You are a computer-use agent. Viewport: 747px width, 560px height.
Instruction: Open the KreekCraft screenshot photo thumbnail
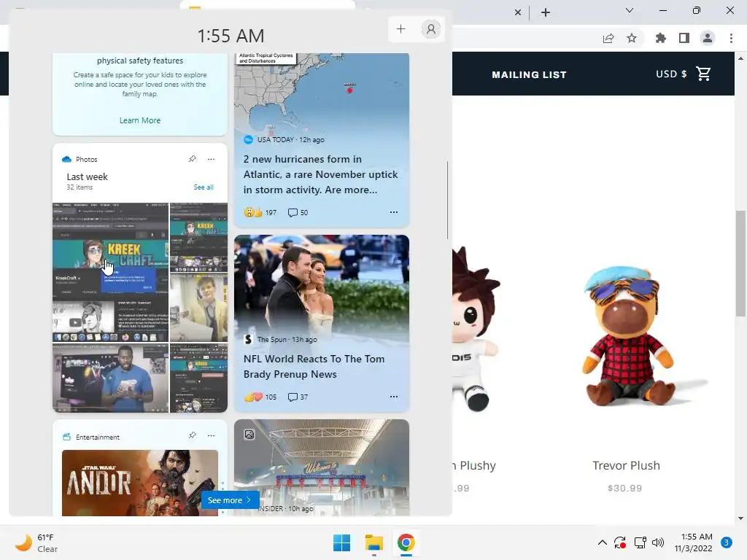111,272
